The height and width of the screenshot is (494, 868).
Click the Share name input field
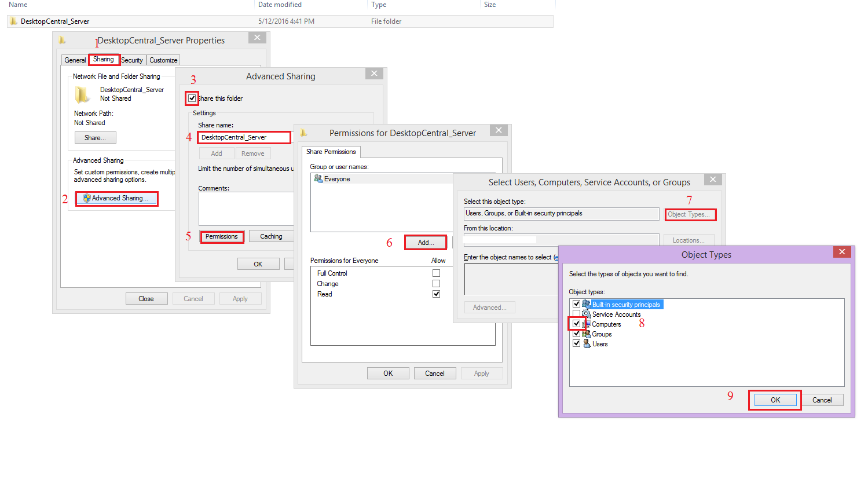click(x=244, y=137)
